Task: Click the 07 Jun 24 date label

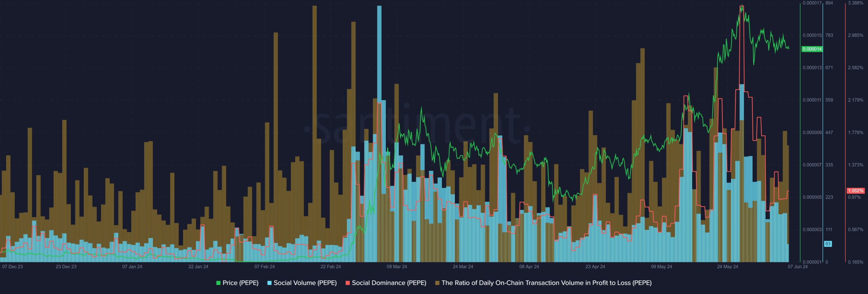Action: 798,267
